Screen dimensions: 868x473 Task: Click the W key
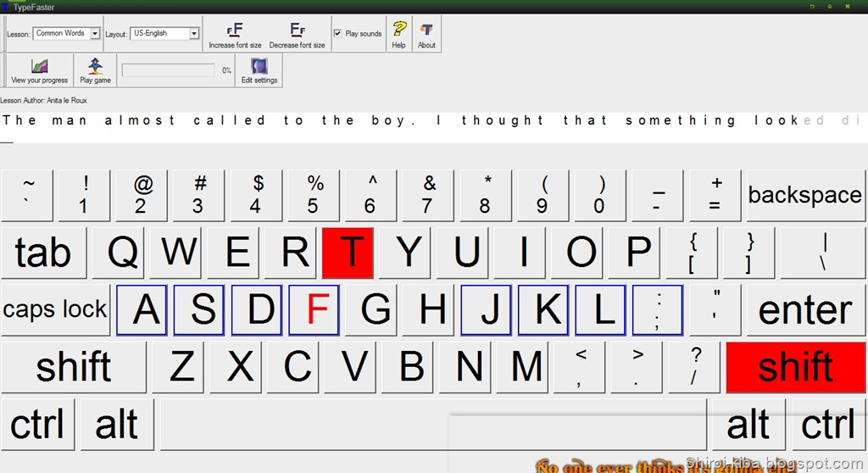[x=175, y=253]
